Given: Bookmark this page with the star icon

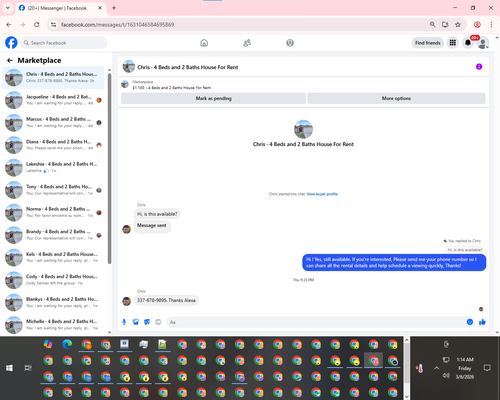Looking at the screenshot, I should point(458,25).
